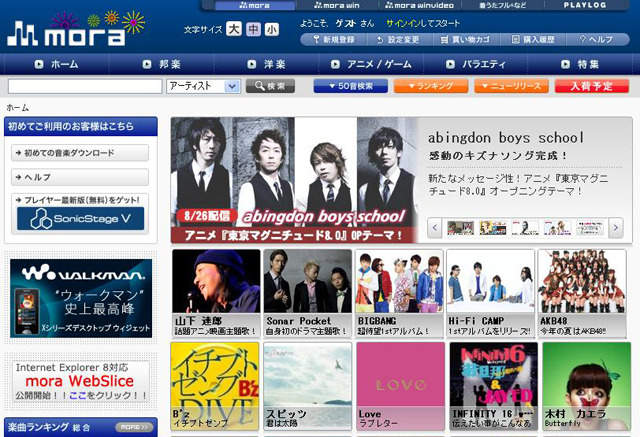Open the INFINITY 16 album cover
The image size is (640, 437).
coord(493,386)
